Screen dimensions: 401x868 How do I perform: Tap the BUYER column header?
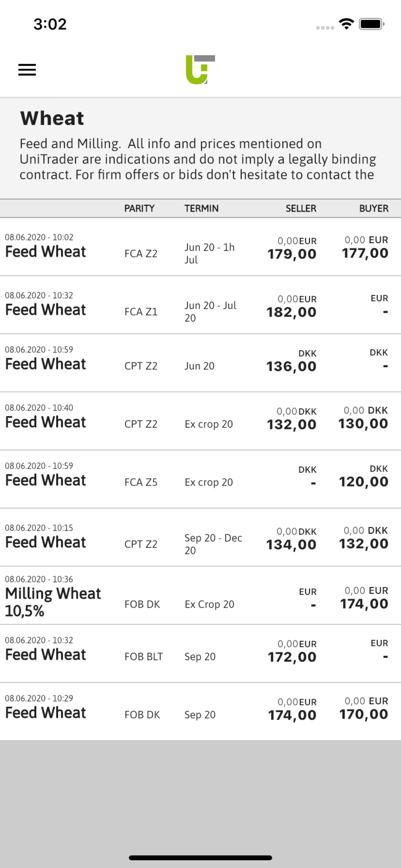(x=374, y=209)
